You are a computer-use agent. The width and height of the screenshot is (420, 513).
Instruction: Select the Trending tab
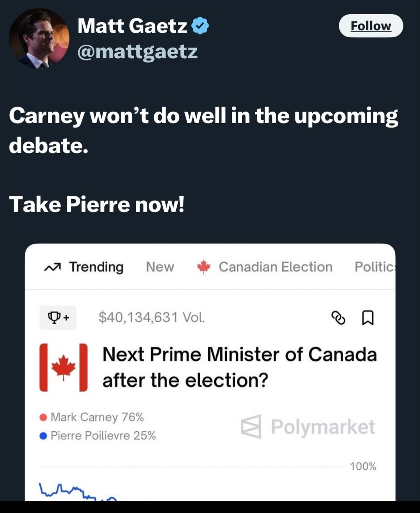96,267
